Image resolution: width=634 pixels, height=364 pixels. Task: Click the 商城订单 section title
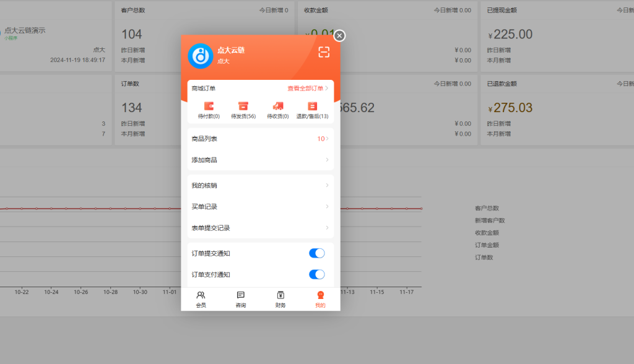(x=203, y=88)
